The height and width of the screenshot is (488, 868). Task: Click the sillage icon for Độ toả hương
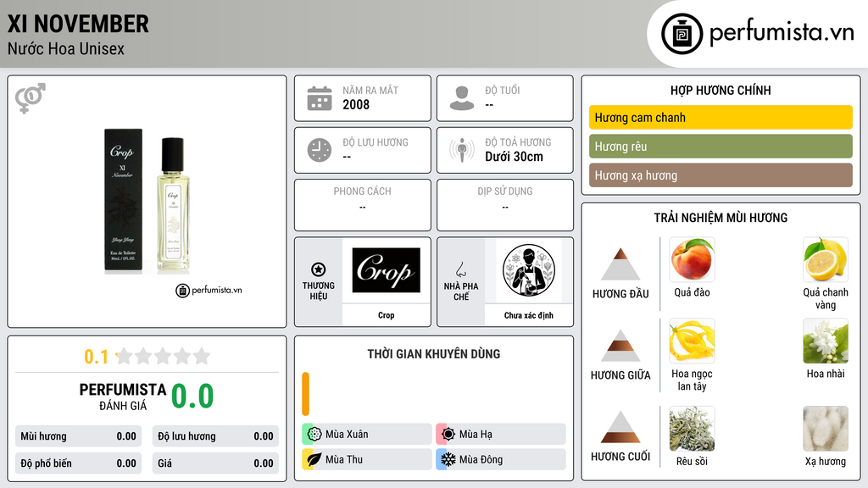[462, 150]
